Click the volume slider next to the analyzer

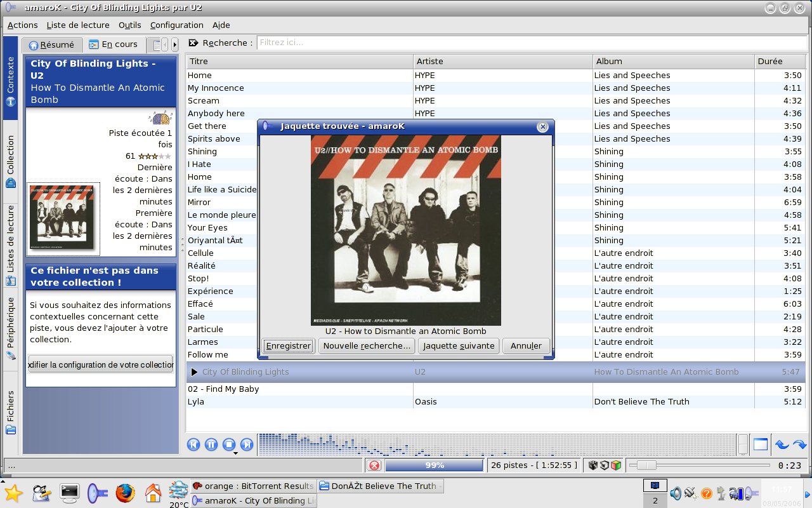[743, 444]
